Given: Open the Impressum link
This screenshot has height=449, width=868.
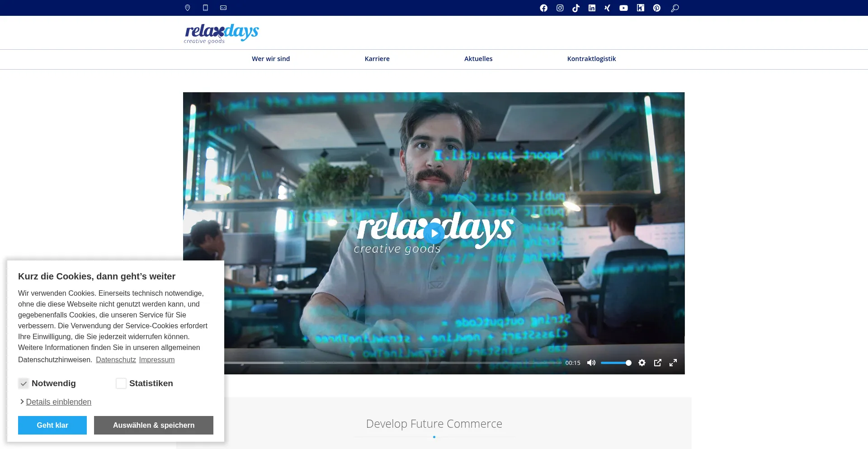Looking at the screenshot, I should [x=157, y=360].
